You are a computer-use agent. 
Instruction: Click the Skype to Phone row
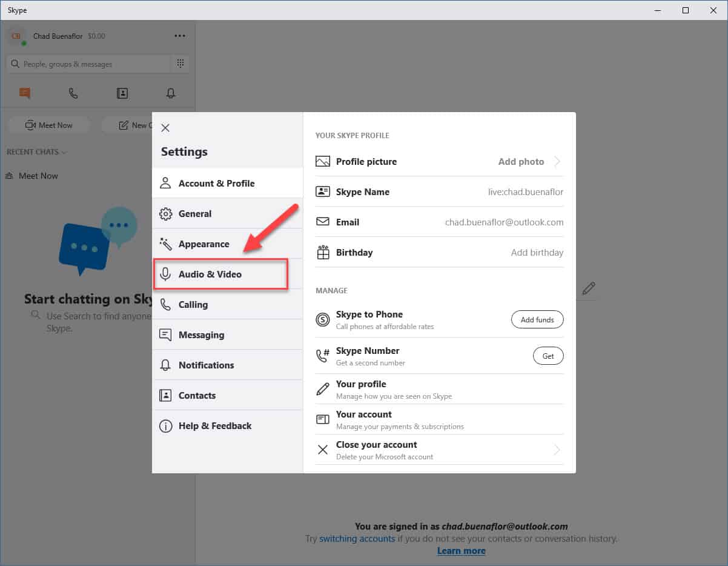(x=440, y=319)
